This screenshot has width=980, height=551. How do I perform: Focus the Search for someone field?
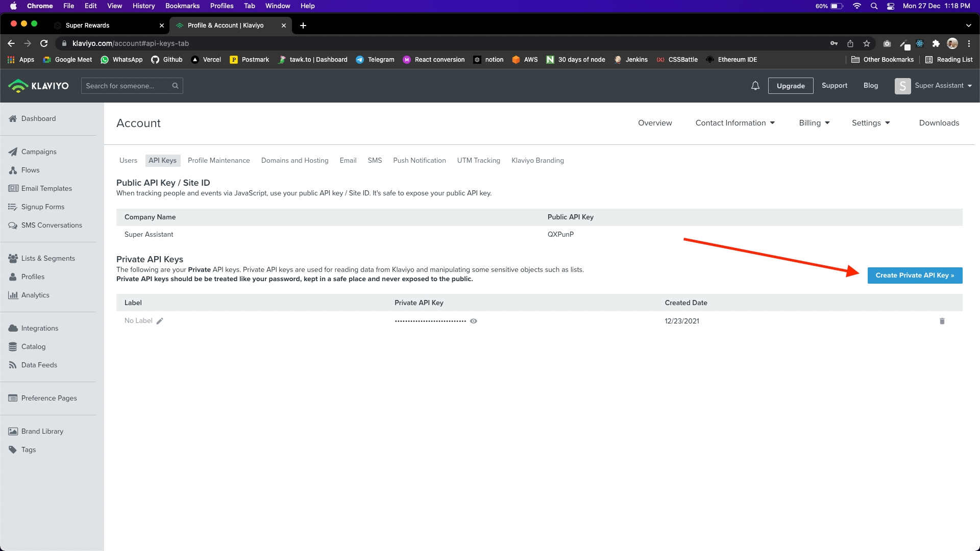(128, 86)
